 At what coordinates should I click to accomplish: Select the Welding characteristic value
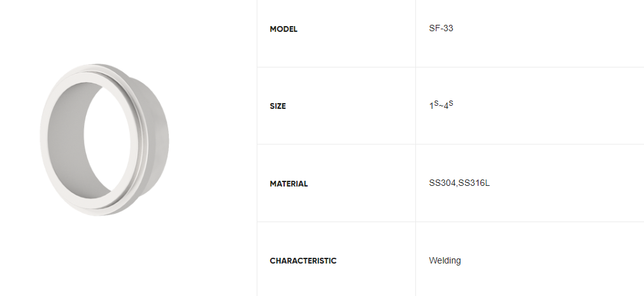pos(445,260)
